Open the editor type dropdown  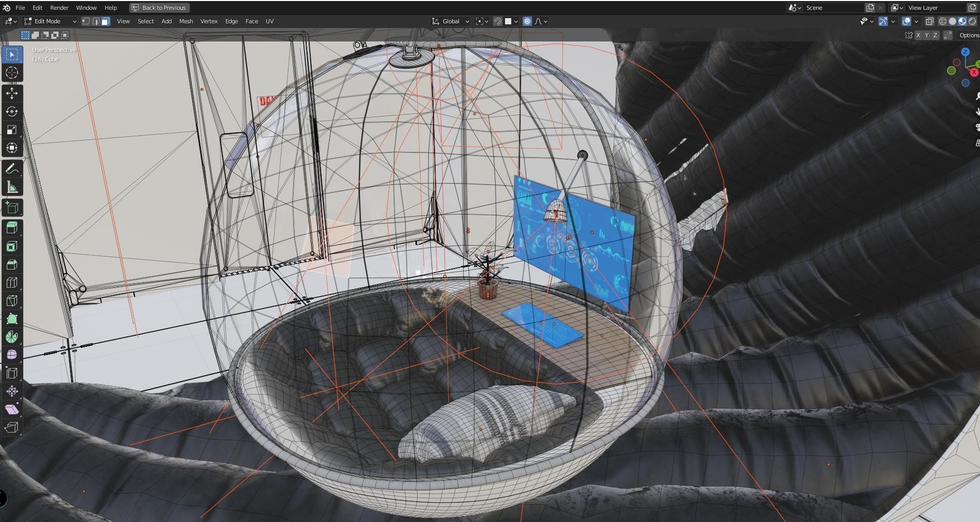[x=11, y=21]
